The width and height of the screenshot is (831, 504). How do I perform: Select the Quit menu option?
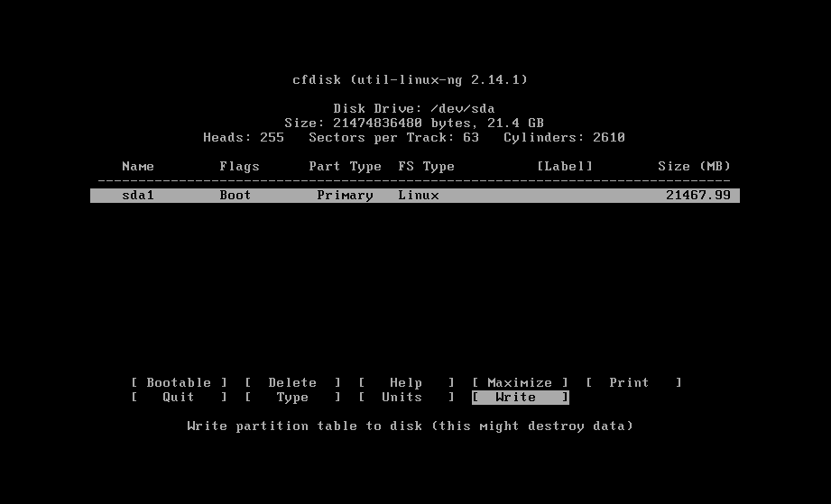click(x=180, y=397)
